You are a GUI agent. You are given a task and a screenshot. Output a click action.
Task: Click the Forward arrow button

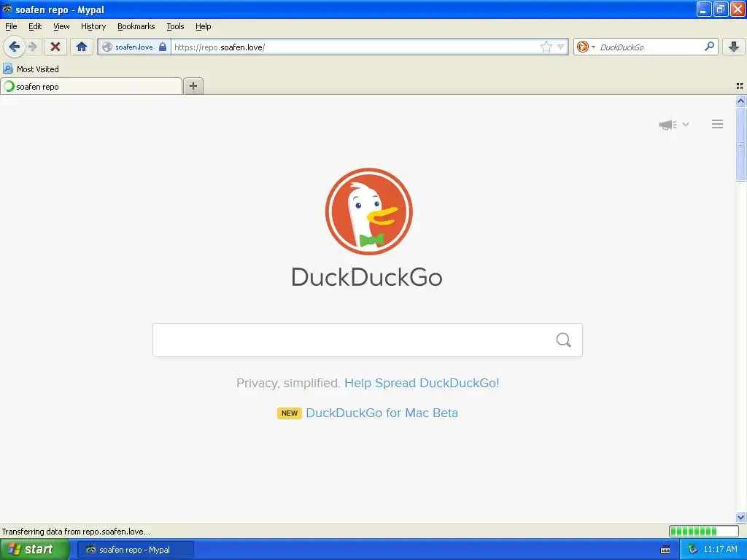32,47
